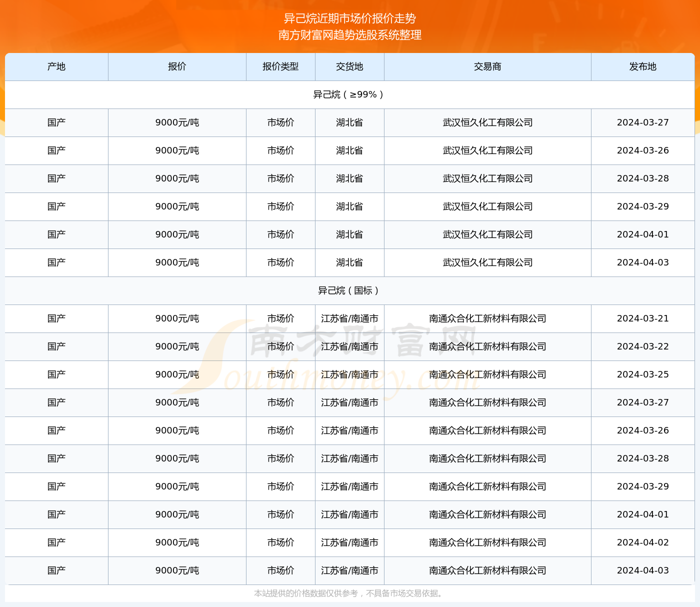This screenshot has width=700, height=607.
Task: Click 南通众合化工 row date 2024-03-27
Action: pos(643,402)
